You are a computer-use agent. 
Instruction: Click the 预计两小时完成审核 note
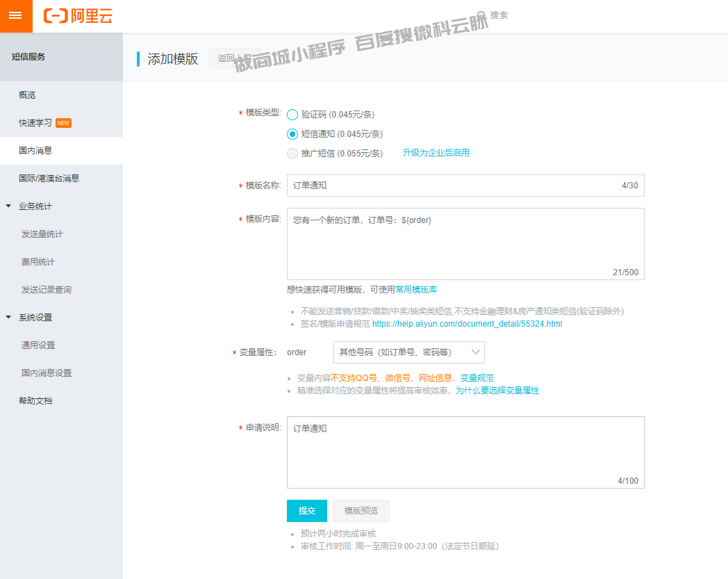tap(338, 533)
